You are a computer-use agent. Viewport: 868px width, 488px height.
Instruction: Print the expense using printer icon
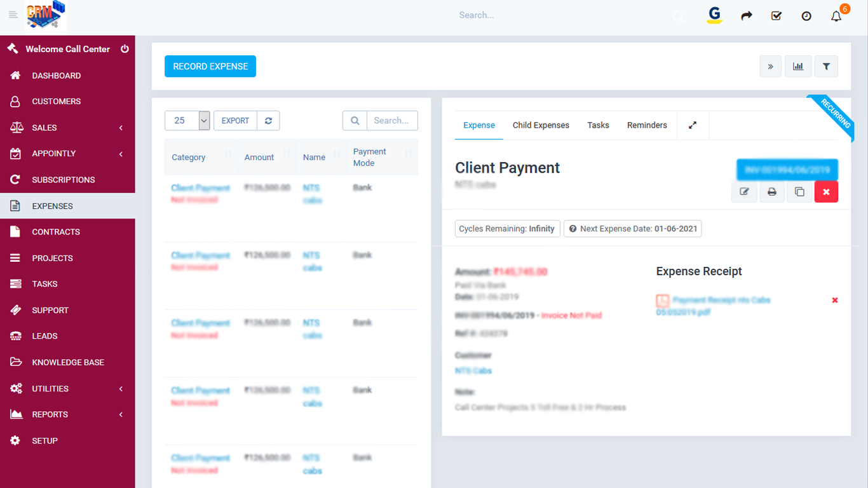tap(772, 192)
